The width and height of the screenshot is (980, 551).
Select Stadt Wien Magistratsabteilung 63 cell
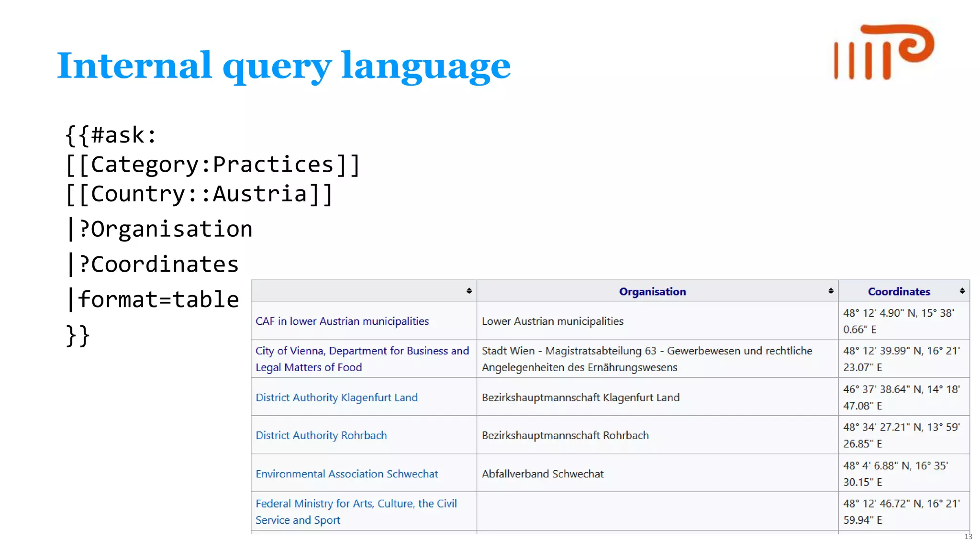point(657,359)
